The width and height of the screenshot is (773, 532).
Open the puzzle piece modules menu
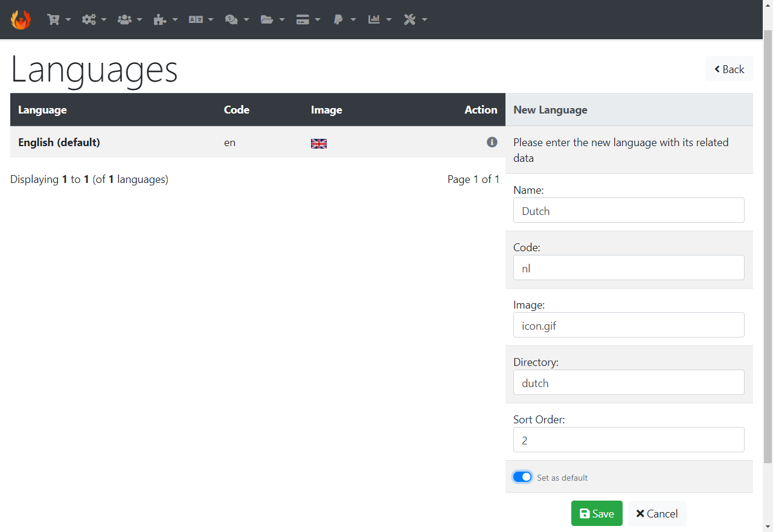coord(165,19)
